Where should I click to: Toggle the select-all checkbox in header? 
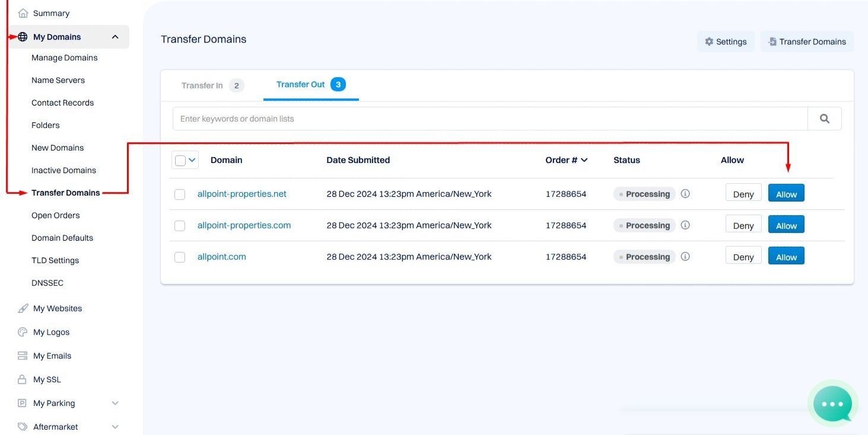pyautogui.click(x=180, y=160)
